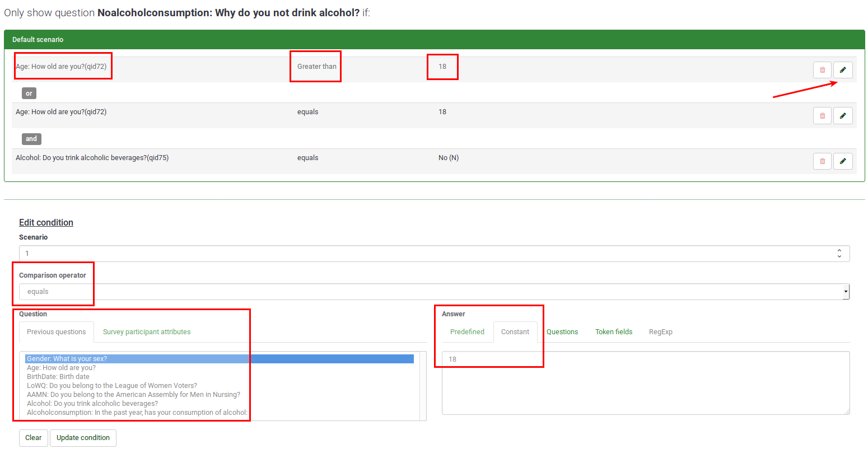
Task: Click the Constant answer text area
Action: [646, 383]
